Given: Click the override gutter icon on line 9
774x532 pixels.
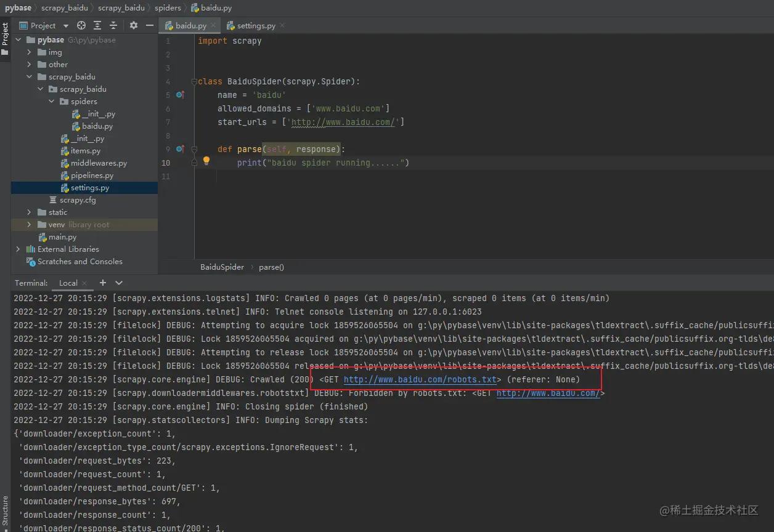Looking at the screenshot, I should [x=180, y=149].
